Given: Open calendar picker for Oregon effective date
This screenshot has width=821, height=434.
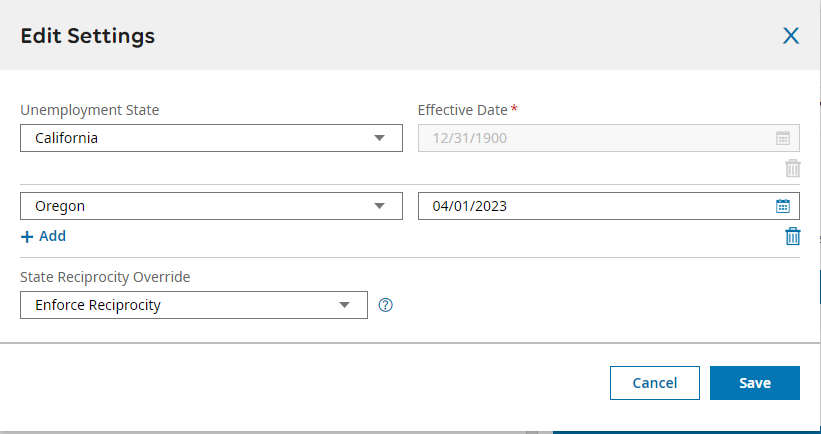Looking at the screenshot, I should pyautogui.click(x=783, y=206).
